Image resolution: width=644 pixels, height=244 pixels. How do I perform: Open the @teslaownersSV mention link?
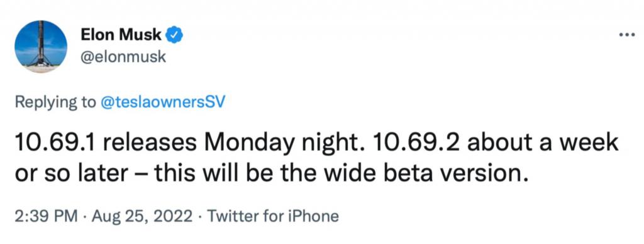coord(162,102)
